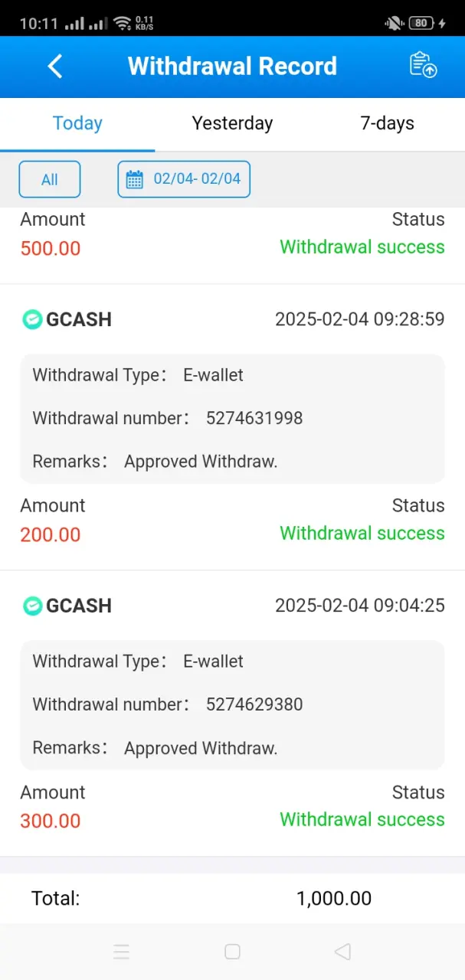This screenshot has width=465, height=980.
Task: Tap Android recent apps menu icon
Action: point(121,952)
